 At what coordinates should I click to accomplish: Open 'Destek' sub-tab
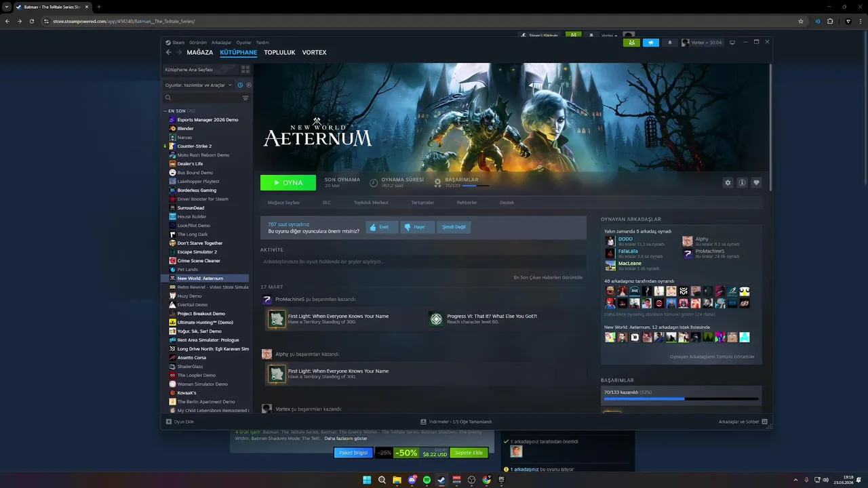pos(507,203)
